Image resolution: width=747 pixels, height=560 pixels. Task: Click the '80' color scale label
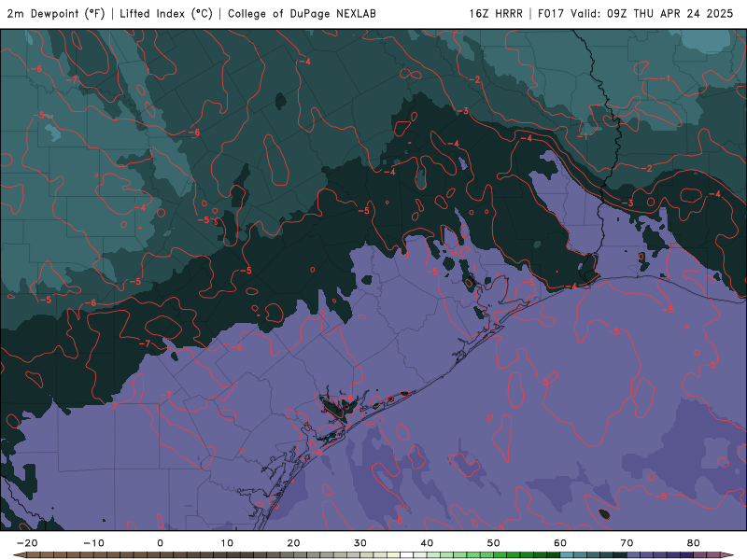point(694,543)
